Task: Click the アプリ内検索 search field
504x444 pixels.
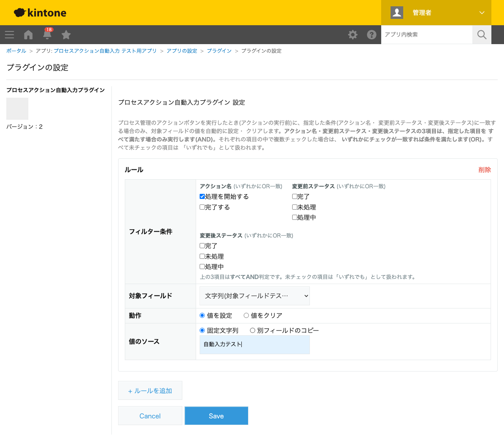Action: pyautogui.click(x=427, y=35)
